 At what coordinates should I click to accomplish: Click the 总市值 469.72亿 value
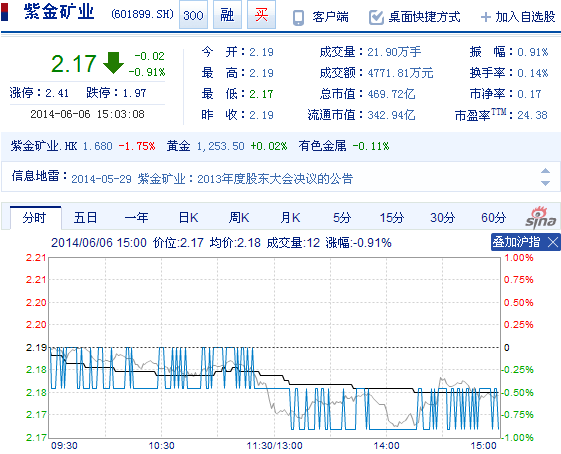pos(391,94)
